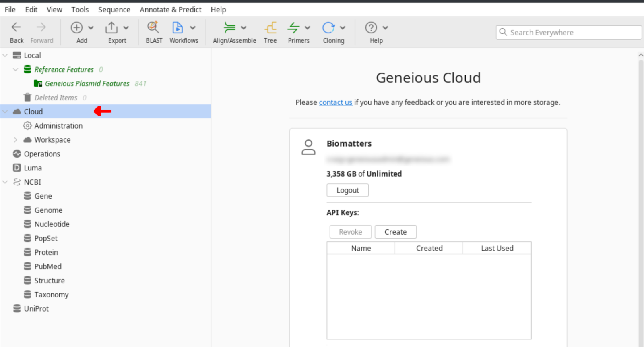Click the Administration gear icon
The image size is (644, 347).
[27, 126]
